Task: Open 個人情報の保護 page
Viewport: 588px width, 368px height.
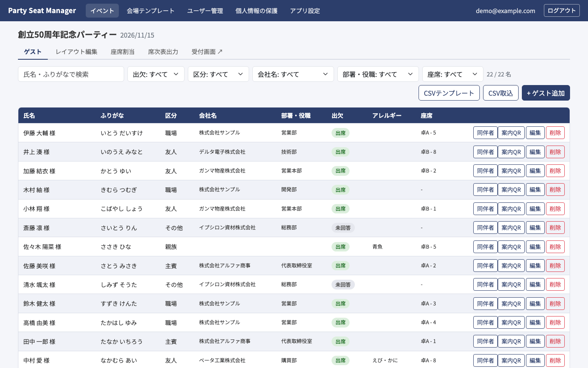Action: coord(256,11)
